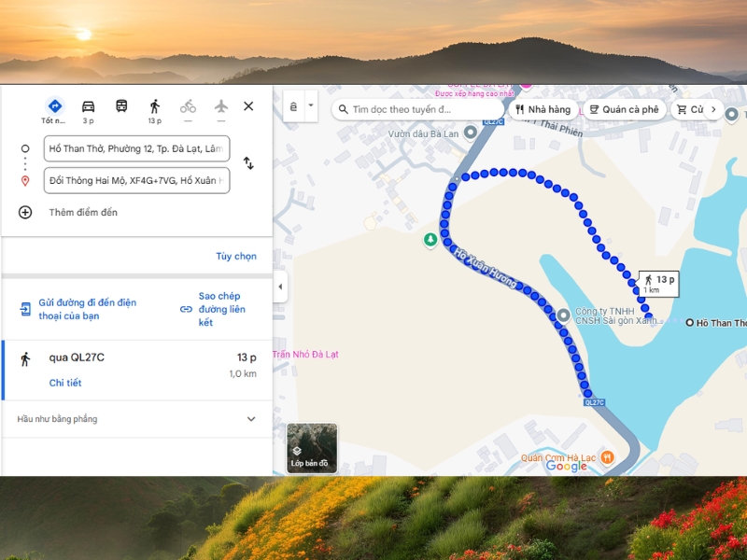
Task: Select cycling travel mode icon
Action: (188, 107)
